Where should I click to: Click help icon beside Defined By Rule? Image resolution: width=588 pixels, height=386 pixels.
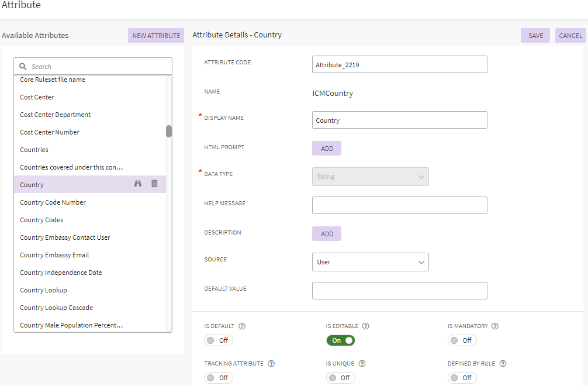click(503, 364)
